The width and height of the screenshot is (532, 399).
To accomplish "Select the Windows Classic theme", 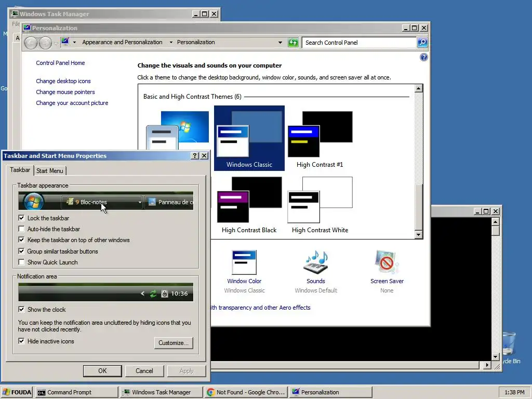I will pyautogui.click(x=249, y=138).
